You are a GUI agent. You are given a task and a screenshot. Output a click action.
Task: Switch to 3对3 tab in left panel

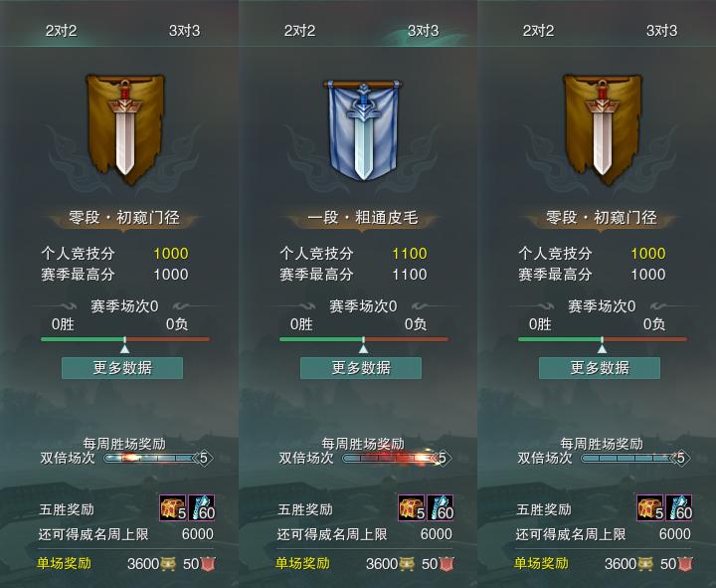click(x=185, y=31)
